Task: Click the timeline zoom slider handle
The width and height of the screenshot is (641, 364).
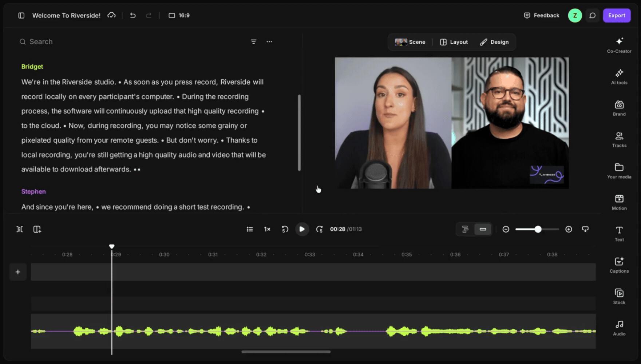Action: pos(538,229)
